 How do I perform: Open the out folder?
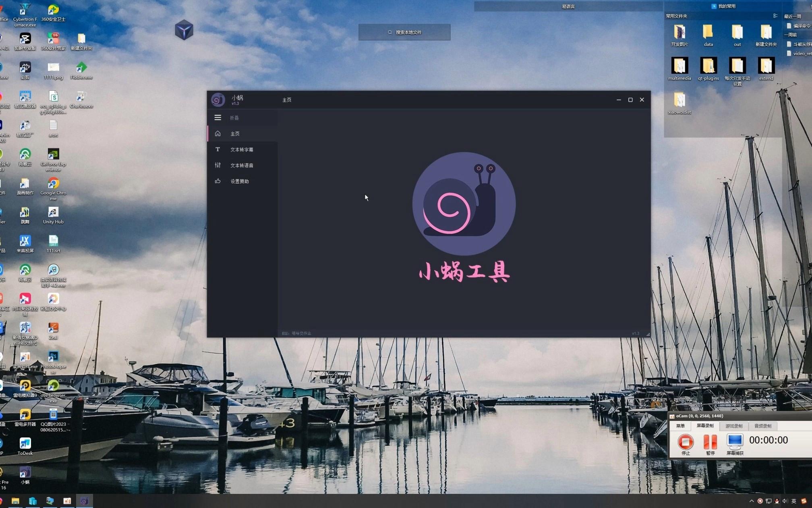[737, 36]
